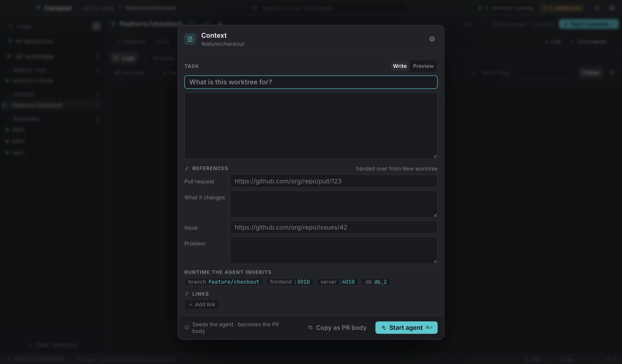The height and width of the screenshot is (364, 622).
Task: Click the db db_2 chip
Action: coord(376,282)
